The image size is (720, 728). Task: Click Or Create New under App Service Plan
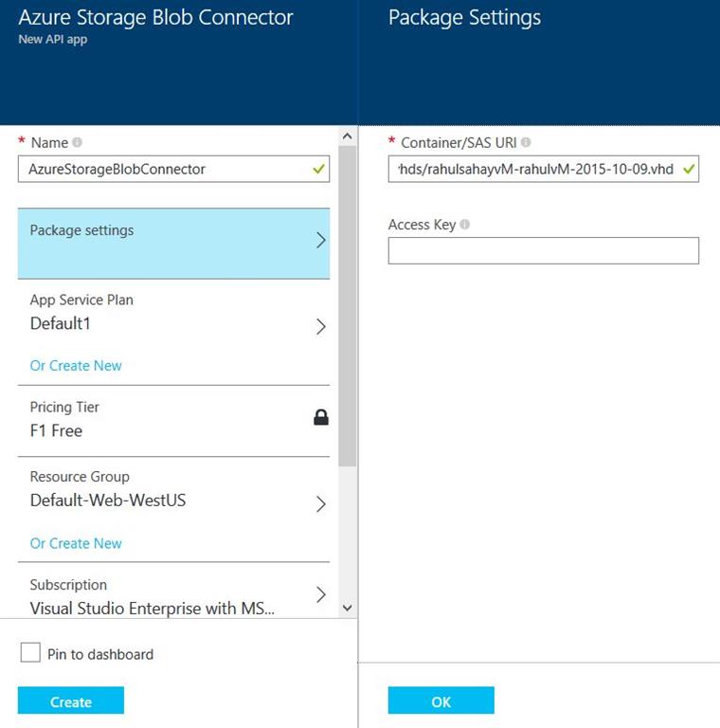tap(76, 366)
